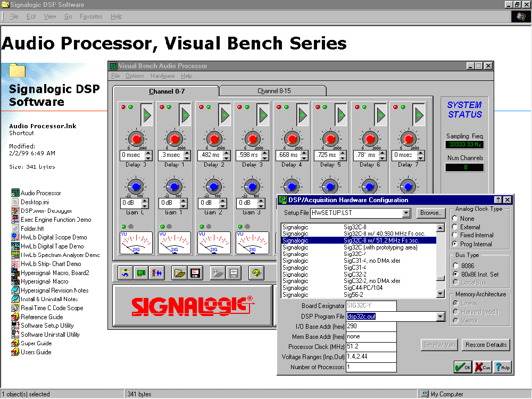Click up arrow on Delay 0 spinner
The image size is (532, 399).
coord(148,153)
